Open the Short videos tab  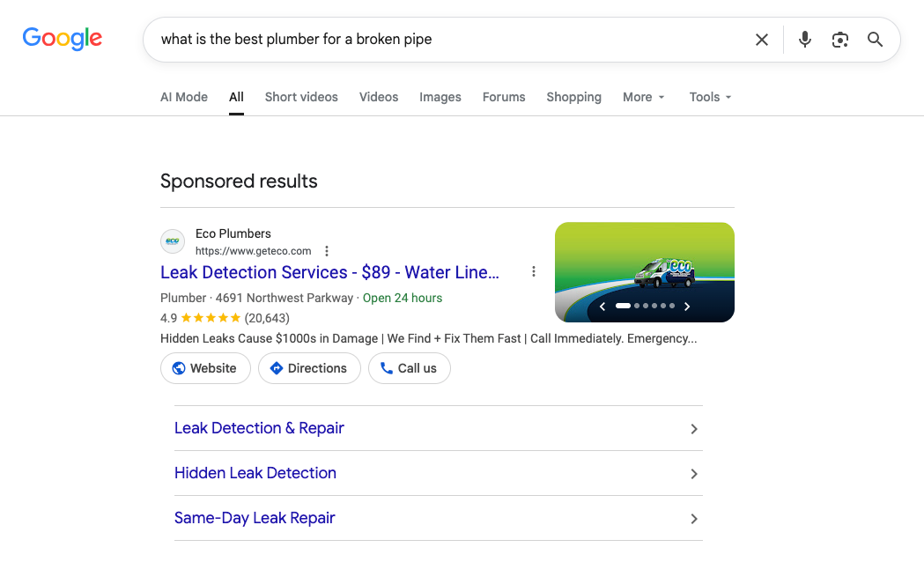[x=301, y=97]
